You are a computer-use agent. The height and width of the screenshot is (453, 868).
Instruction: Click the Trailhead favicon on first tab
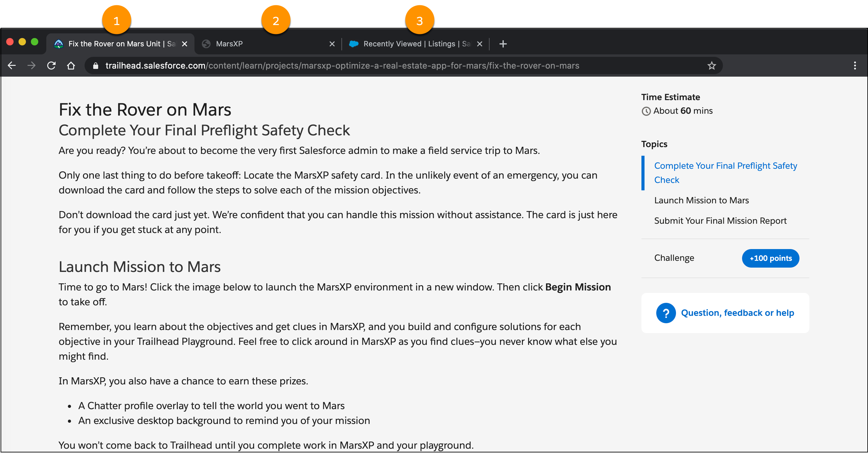coord(59,44)
